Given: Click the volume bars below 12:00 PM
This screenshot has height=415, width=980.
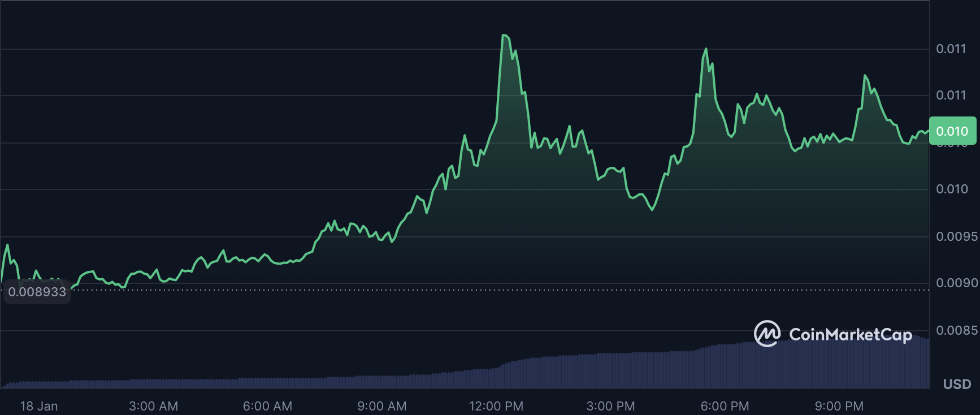Looking at the screenshot, I should coord(496,376).
